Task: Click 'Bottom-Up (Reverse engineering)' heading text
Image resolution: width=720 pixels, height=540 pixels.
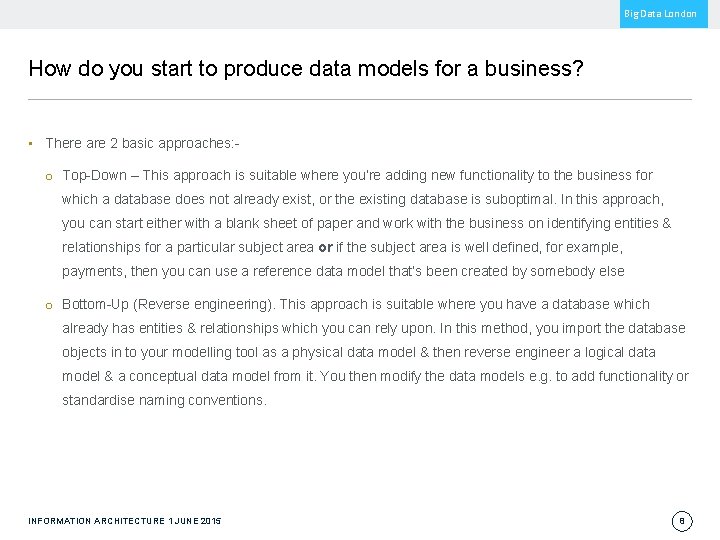Action: (x=167, y=304)
